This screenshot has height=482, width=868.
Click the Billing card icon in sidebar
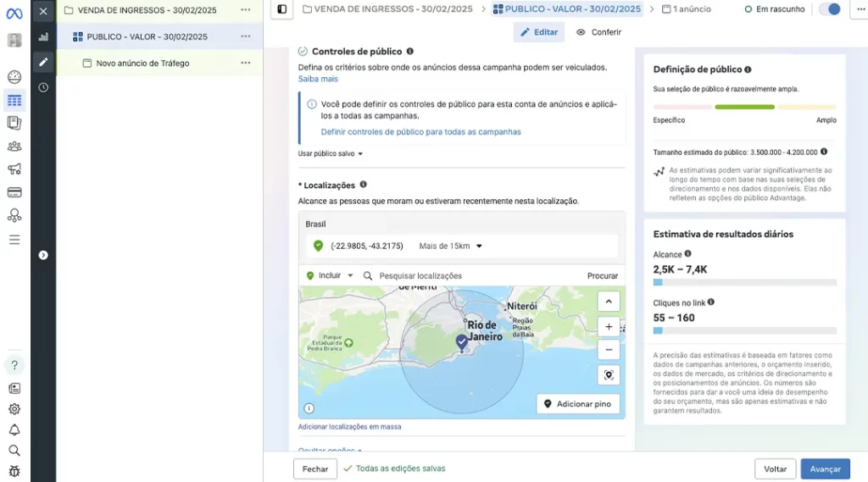point(14,192)
